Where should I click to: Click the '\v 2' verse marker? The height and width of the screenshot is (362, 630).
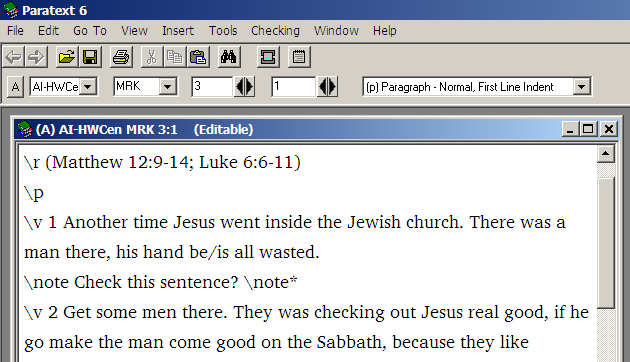click(x=41, y=312)
